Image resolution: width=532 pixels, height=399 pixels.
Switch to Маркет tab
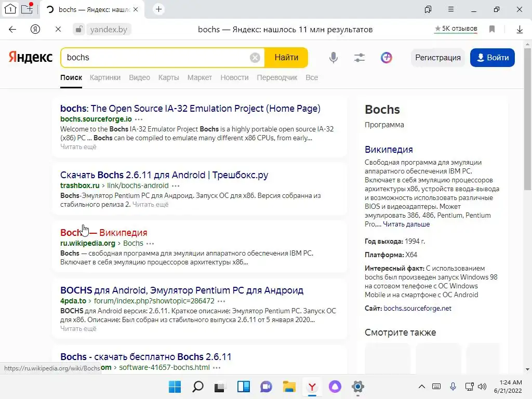click(199, 77)
